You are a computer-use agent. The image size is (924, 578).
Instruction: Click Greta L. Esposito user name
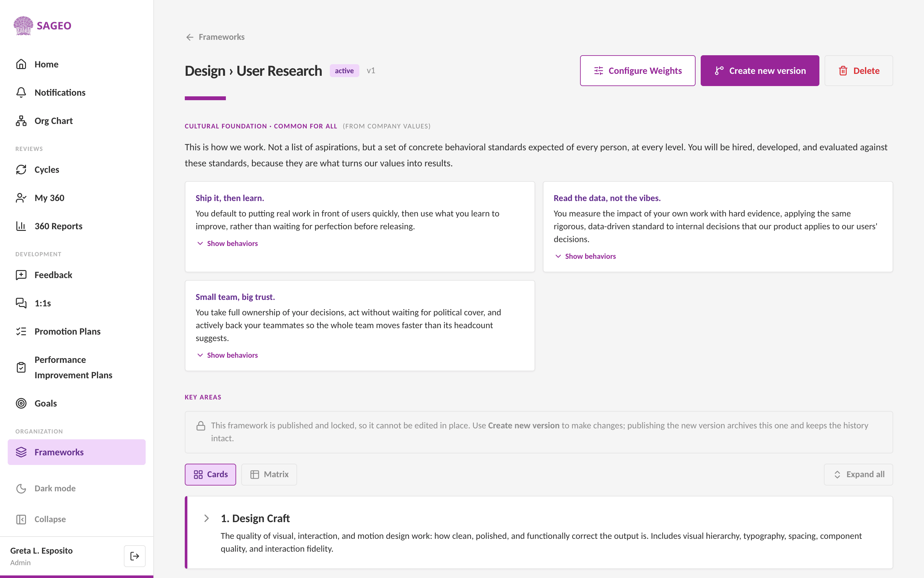click(41, 550)
